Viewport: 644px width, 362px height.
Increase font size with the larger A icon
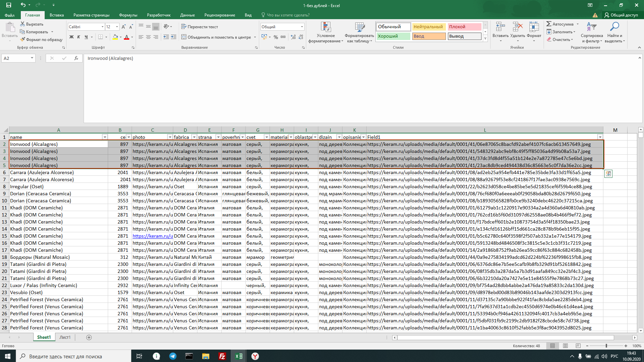(124, 27)
